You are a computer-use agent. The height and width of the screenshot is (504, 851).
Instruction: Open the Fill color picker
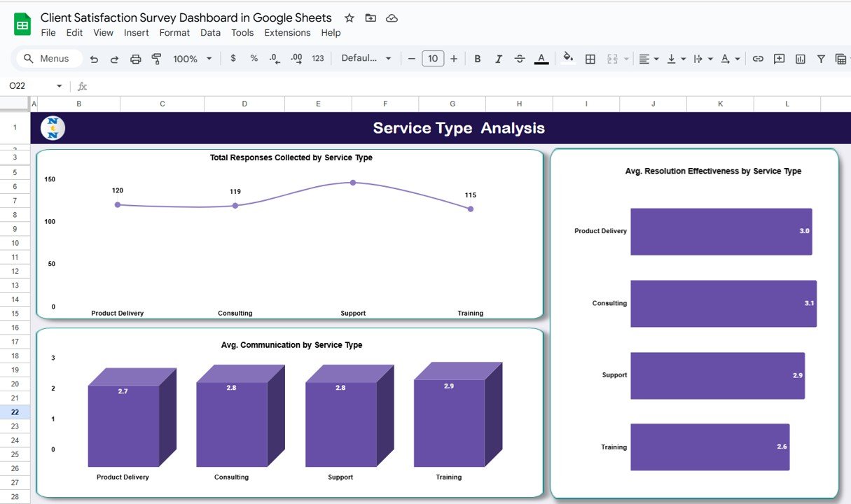point(568,59)
